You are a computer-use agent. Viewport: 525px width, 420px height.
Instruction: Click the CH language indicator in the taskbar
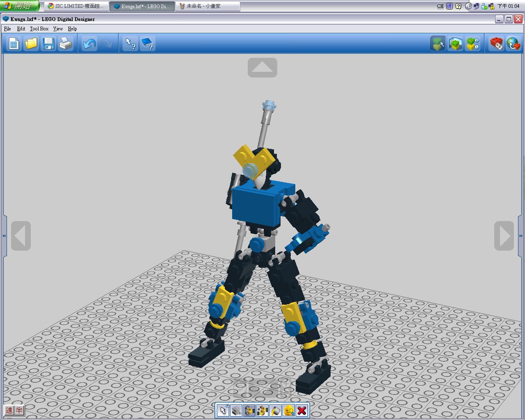click(440, 6)
